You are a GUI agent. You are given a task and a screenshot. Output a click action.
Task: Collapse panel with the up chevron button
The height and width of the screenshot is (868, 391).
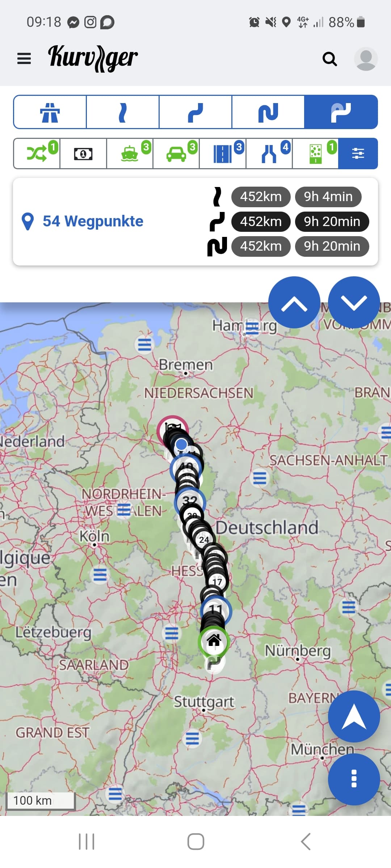click(294, 302)
